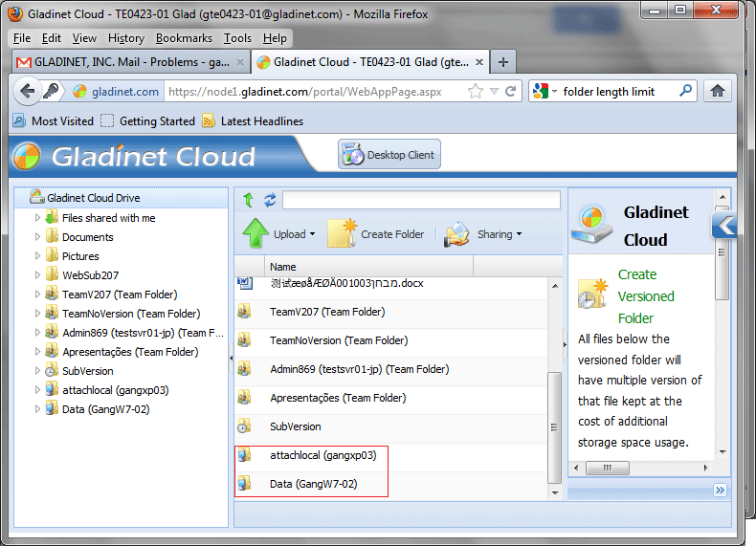Click the home button in Firefox toolbar
This screenshot has height=546, width=756.
click(x=718, y=91)
